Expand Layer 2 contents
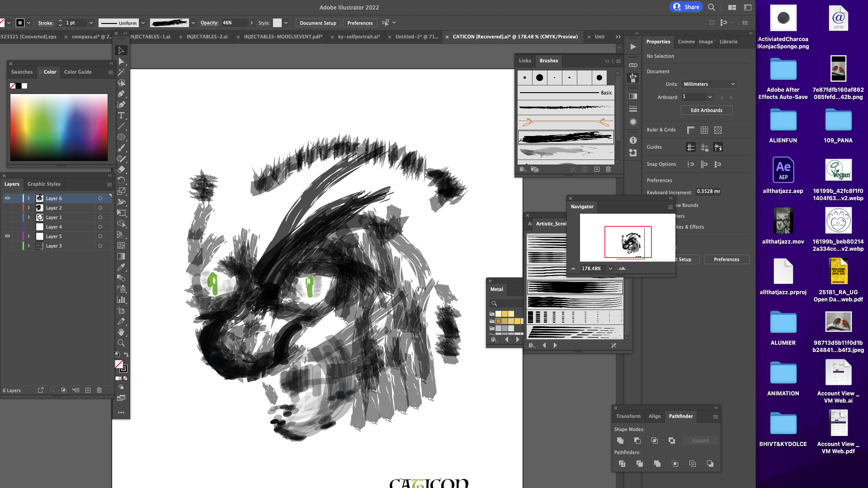This screenshot has height=488, width=868. [x=29, y=208]
